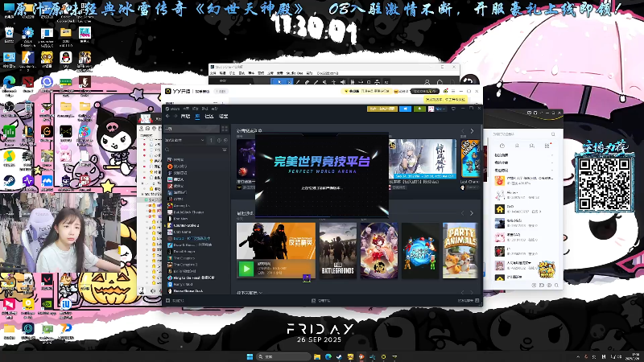The height and width of the screenshot is (362, 644).
Task: Select The Complex in the Steam library list
Action: click(181, 258)
